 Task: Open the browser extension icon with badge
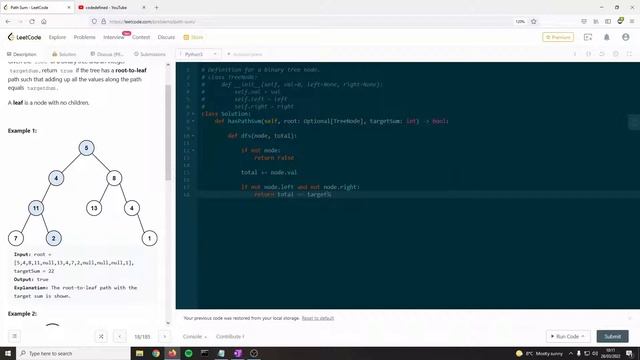click(x=620, y=21)
